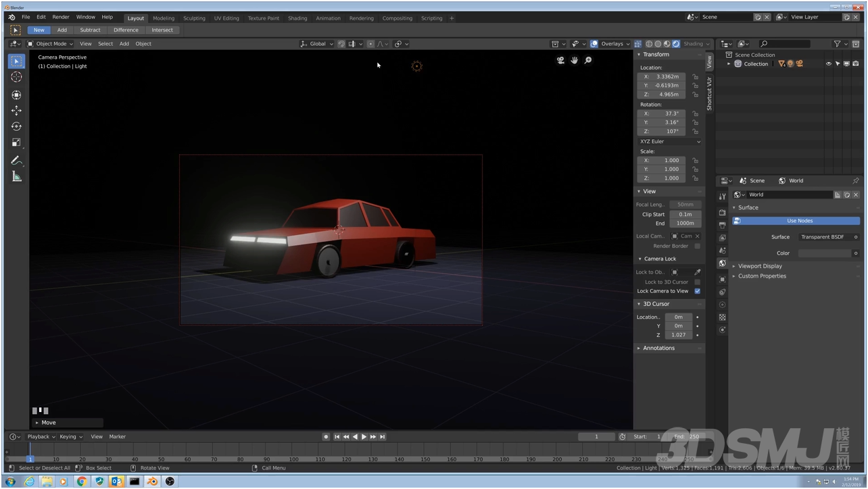Viewport: 868px width, 489px height.
Task: Open the Render properties tab
Action: pyautogui.click(x=722, y=213)
